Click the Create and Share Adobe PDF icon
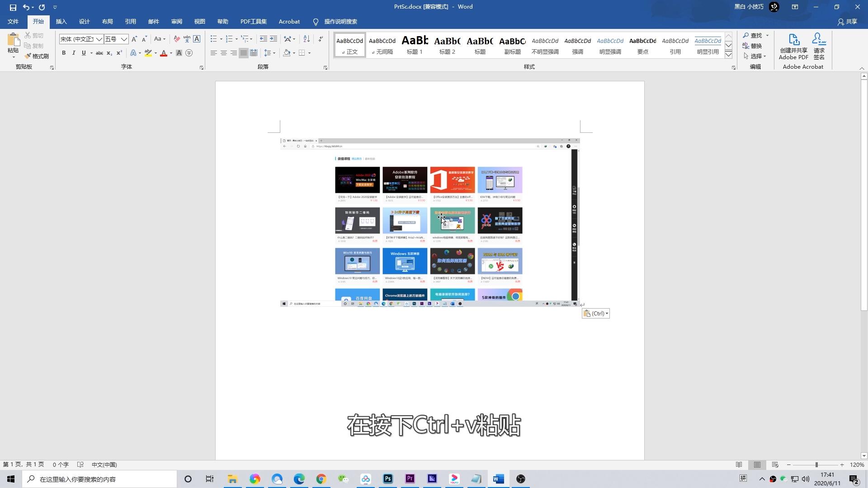The width and height of the screenshot is (868, 488). click(x=793, y=45)
